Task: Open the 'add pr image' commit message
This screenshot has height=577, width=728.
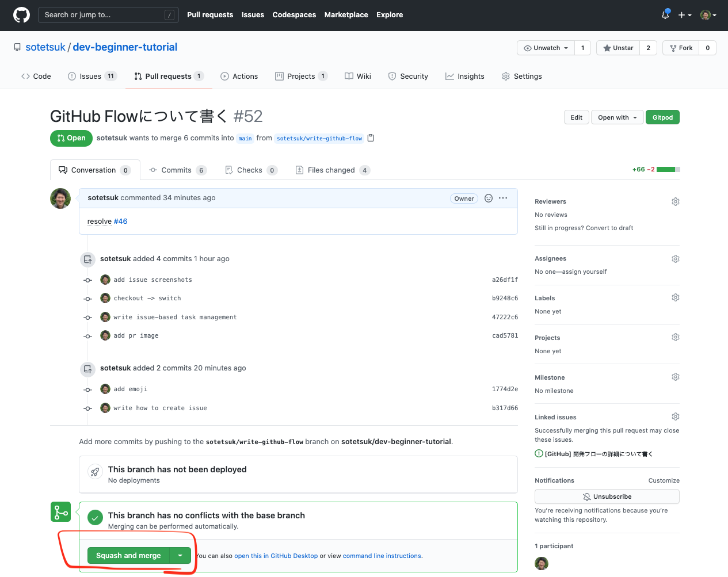Action: (x=136, y=336)
